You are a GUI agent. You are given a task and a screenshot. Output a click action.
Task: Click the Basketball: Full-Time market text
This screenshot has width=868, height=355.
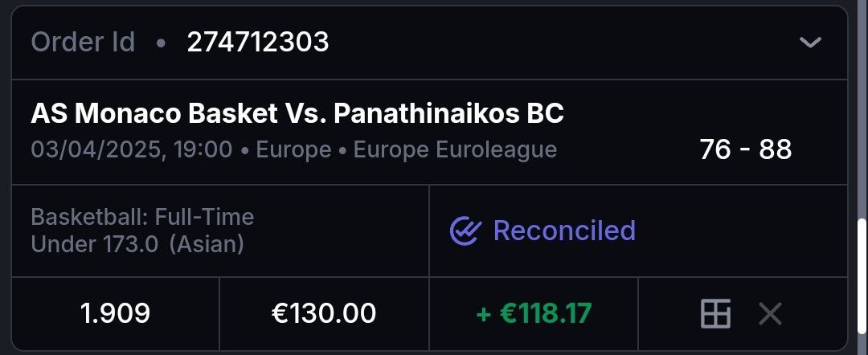[x=142, y=217]
